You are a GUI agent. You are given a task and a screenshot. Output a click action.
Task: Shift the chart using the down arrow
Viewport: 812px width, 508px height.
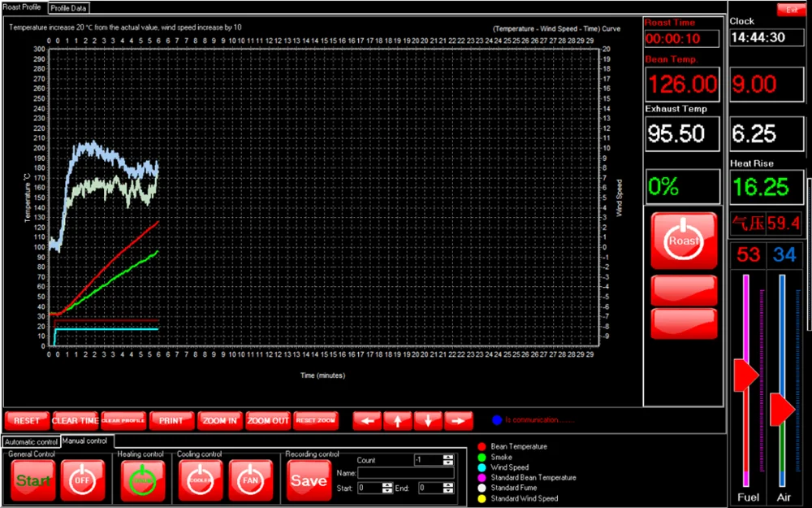(x=428, y=420)
